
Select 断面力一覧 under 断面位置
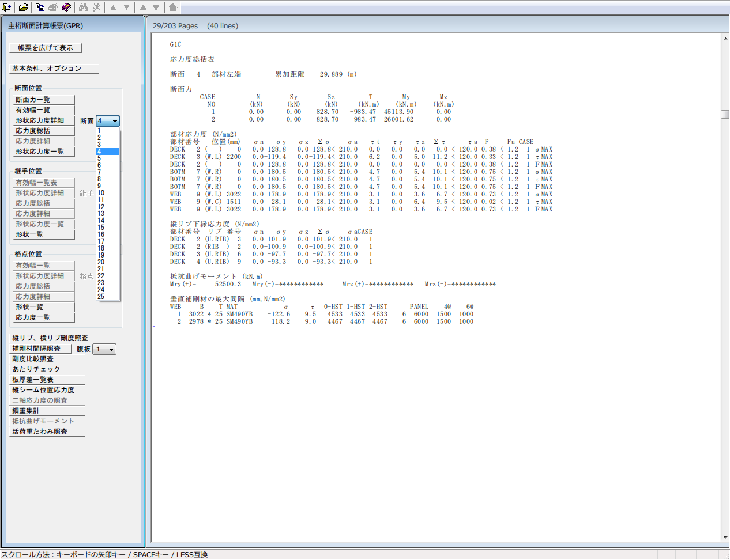44,100
